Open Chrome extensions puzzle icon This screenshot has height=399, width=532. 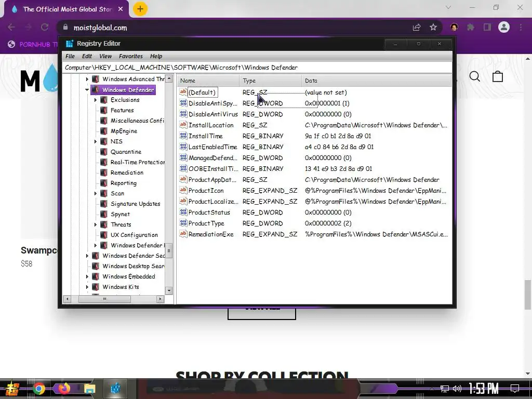tap(471, 27)
